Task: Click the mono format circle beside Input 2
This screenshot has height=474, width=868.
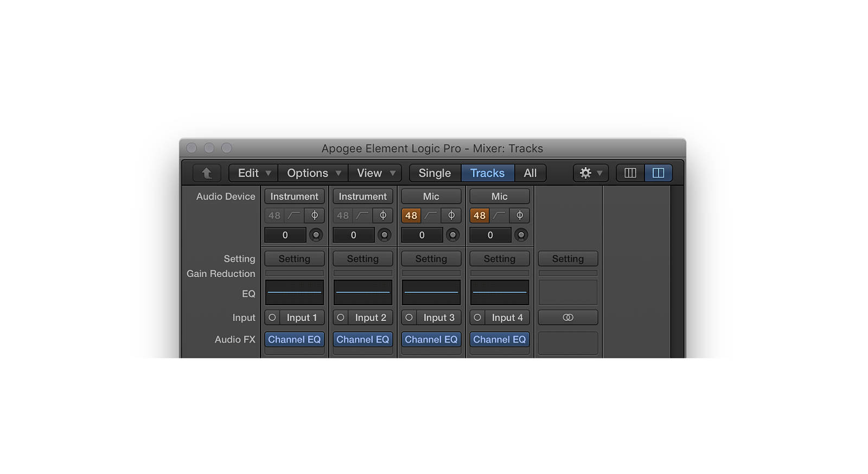Action: 341,318
